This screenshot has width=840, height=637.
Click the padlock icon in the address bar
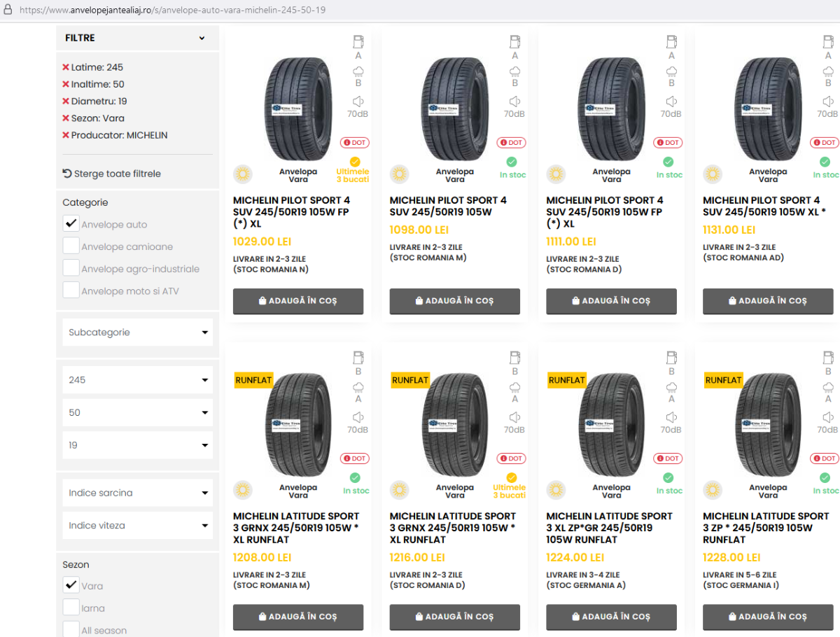(x=8, y=10)
